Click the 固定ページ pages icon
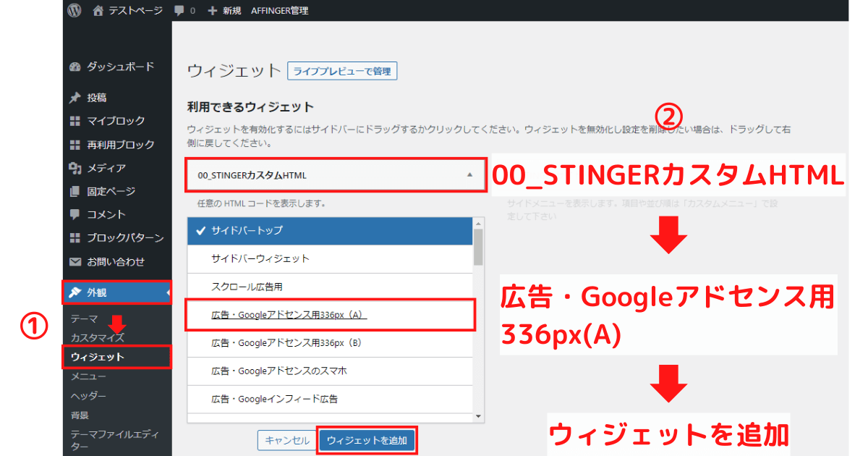Image resolution: width=868 pixels, height=456 pixels. 76,191
